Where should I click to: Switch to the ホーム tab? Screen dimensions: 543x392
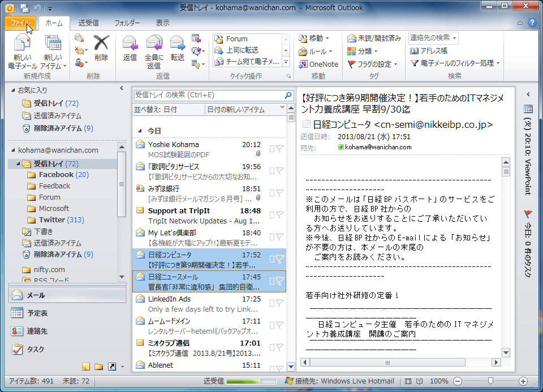pyautogui.click(x=54, y=23)
